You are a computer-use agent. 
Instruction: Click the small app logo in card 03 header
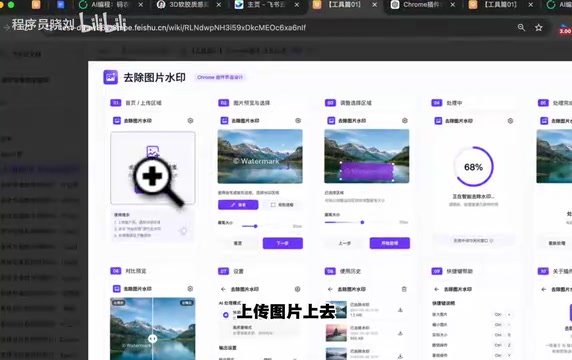[x=331, y=120]
